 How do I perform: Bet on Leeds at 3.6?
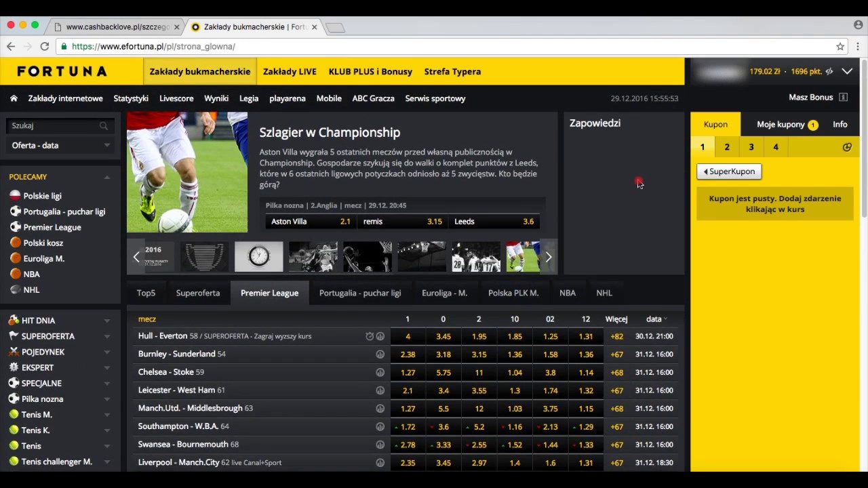(494, 222)
